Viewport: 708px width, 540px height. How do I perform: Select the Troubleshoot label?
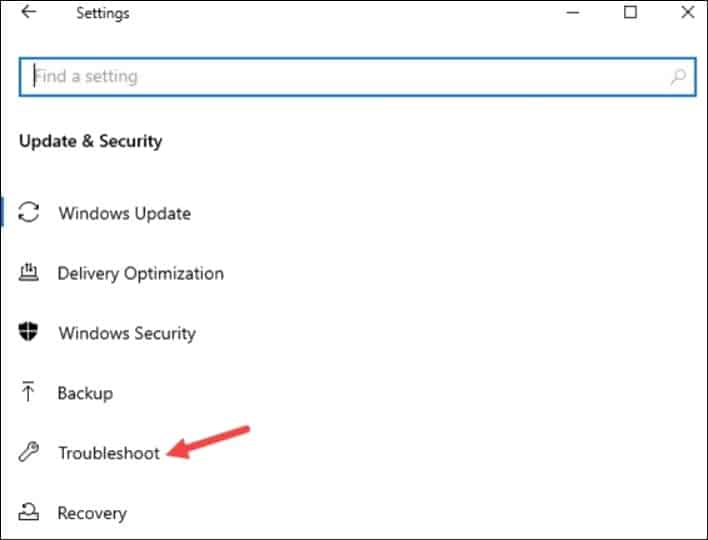[x=109, y=453]
